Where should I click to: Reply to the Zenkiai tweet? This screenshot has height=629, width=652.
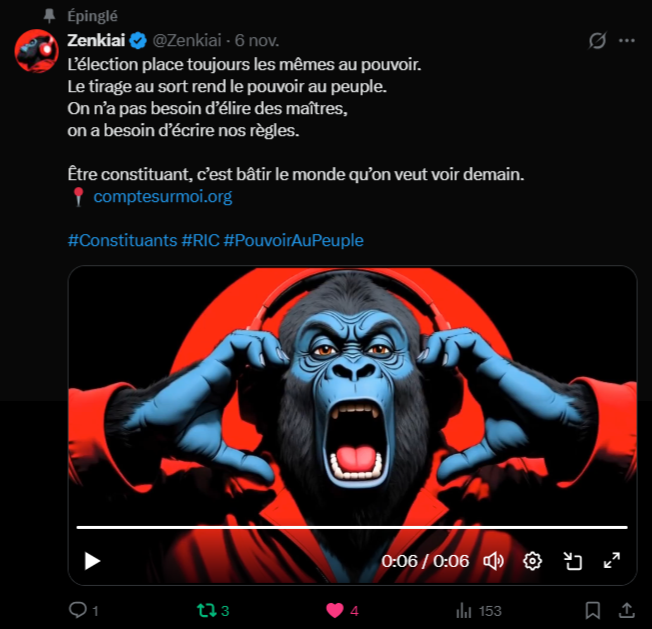(78, 610)
